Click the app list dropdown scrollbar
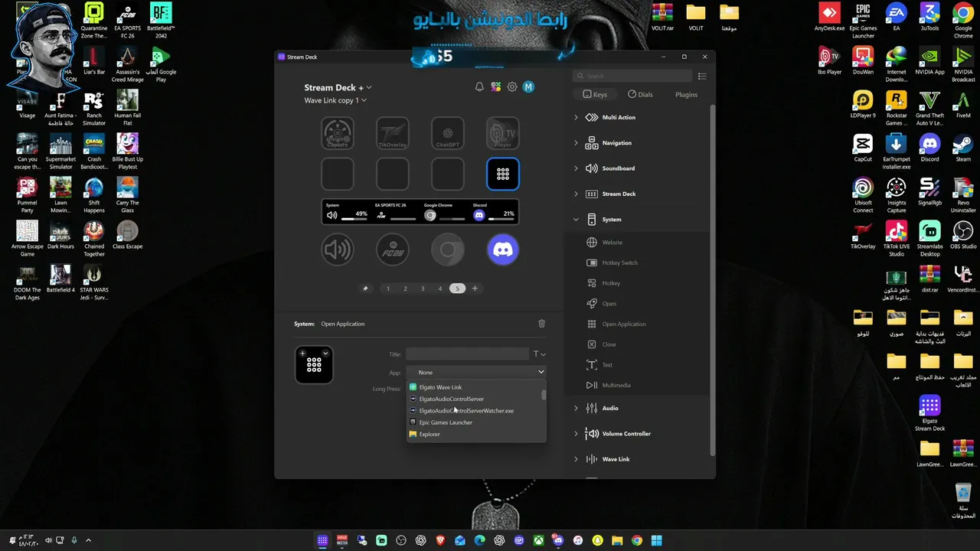 click(x=544, y=395)
